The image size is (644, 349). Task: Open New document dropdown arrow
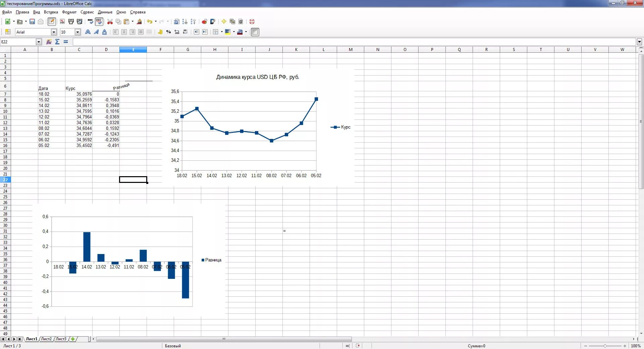(14, 21)
